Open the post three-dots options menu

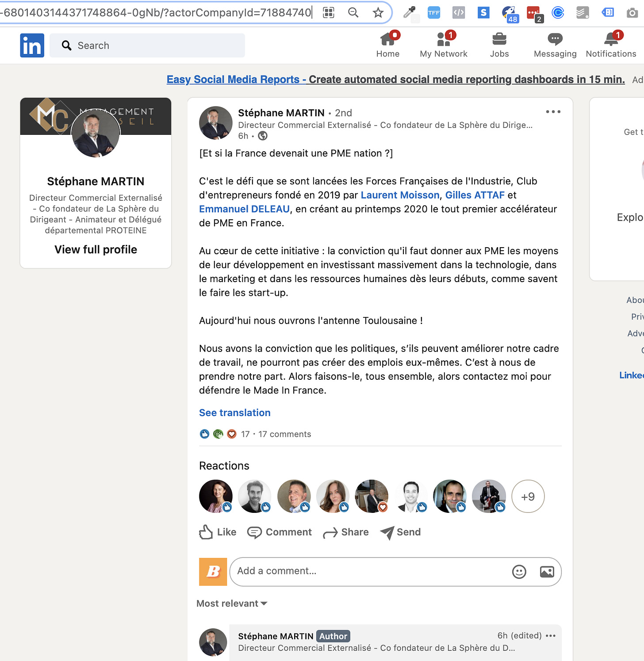(x=553, y=112)
